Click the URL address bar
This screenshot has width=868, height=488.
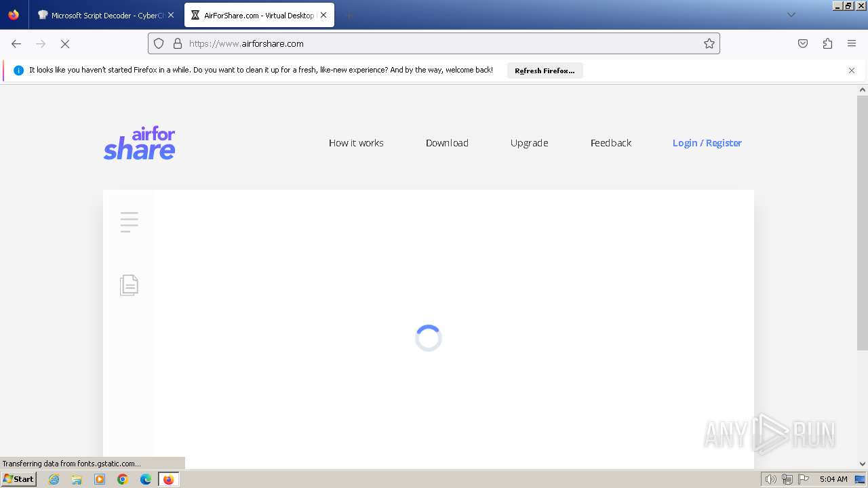tap(434, 43)
